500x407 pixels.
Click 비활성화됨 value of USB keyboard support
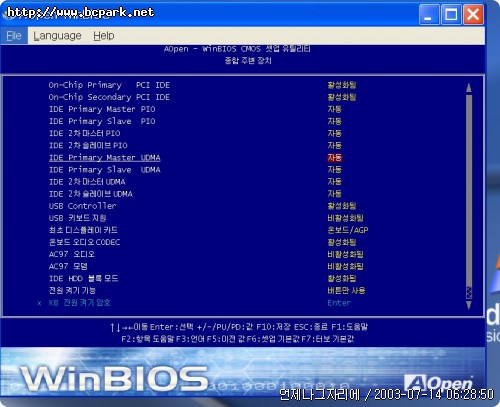[346, 218]
